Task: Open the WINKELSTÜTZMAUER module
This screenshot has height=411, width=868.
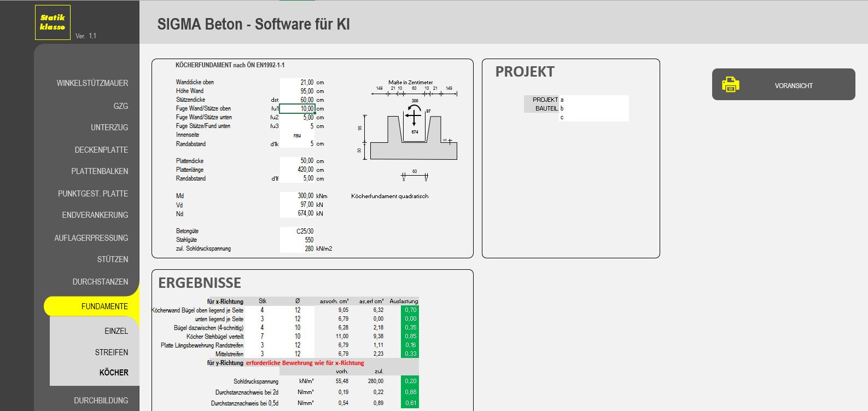Action: coord(92,83)
